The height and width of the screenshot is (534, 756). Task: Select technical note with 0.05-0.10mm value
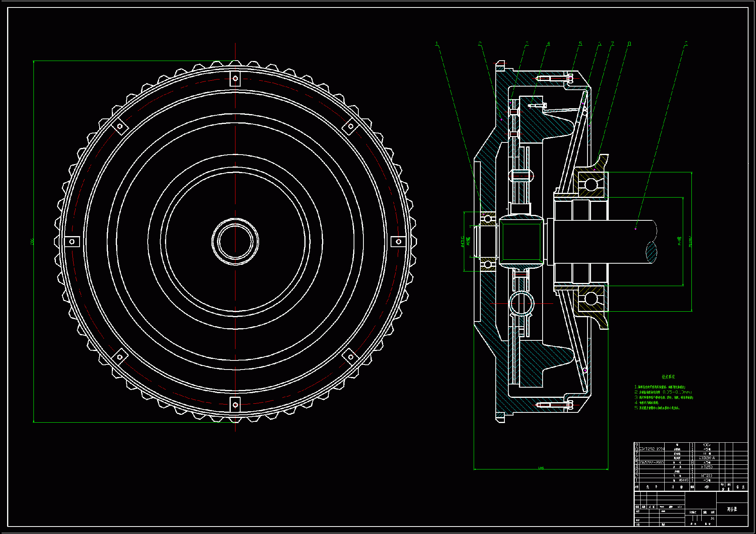(663, 392)
